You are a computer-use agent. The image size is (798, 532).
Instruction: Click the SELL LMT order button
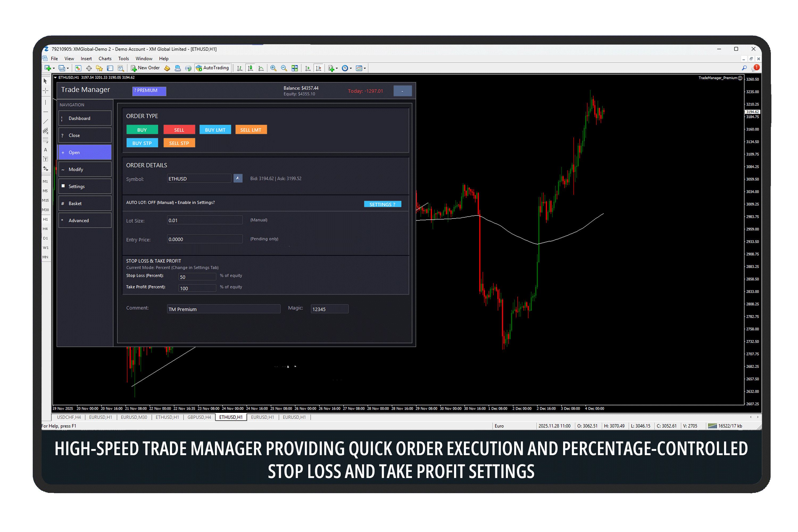(251, 129)
